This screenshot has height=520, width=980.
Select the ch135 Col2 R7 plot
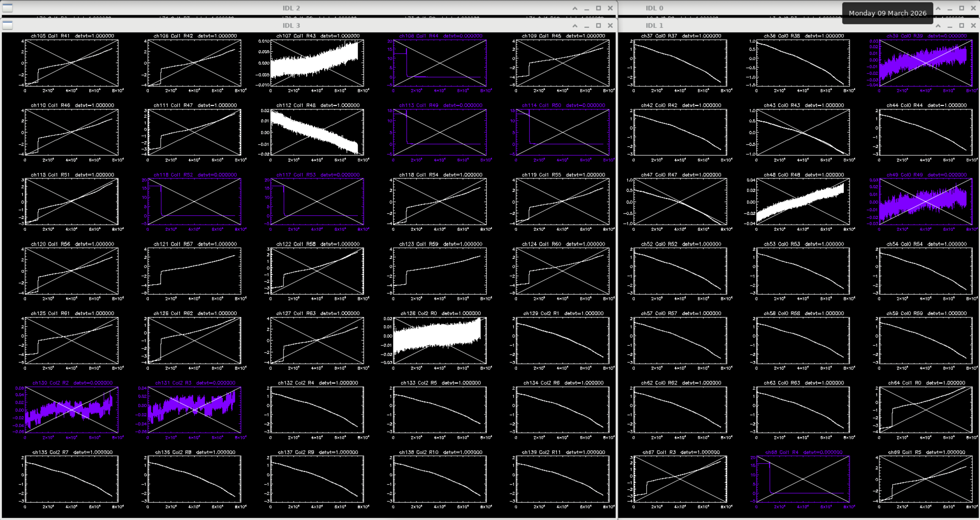pyautogui.click(x=72, y=479)
